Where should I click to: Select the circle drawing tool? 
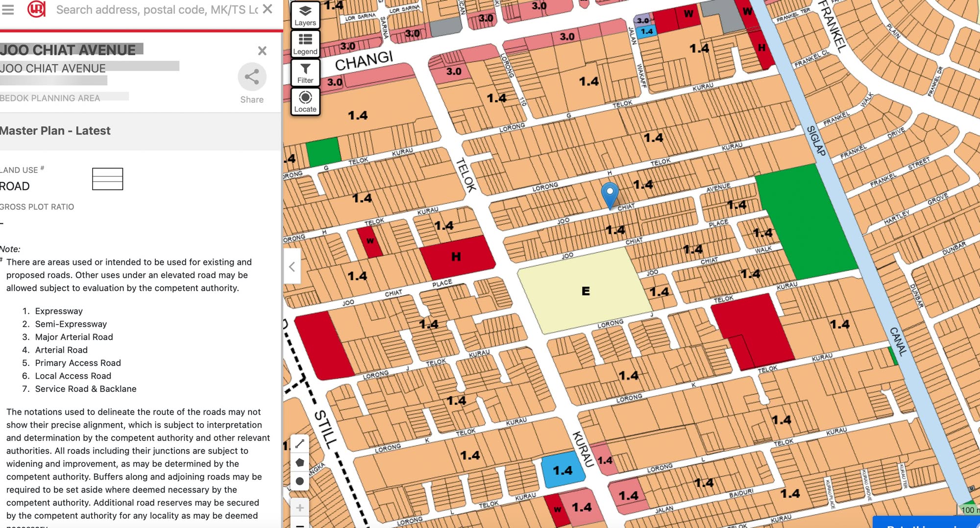[300, 481]
